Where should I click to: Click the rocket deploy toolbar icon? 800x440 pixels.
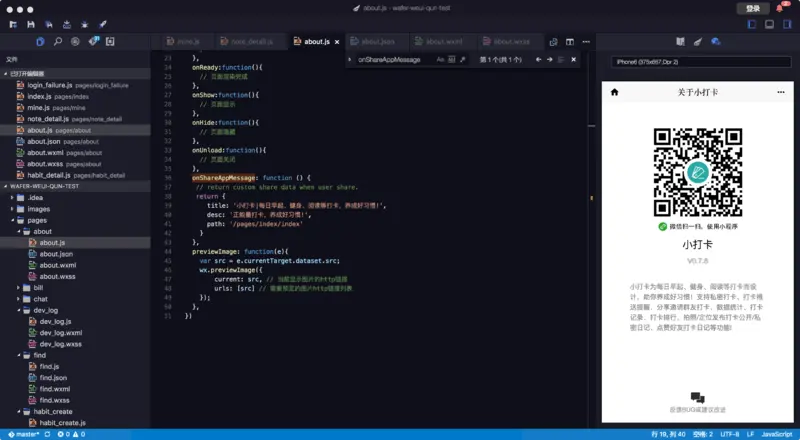tap(103, 24)
